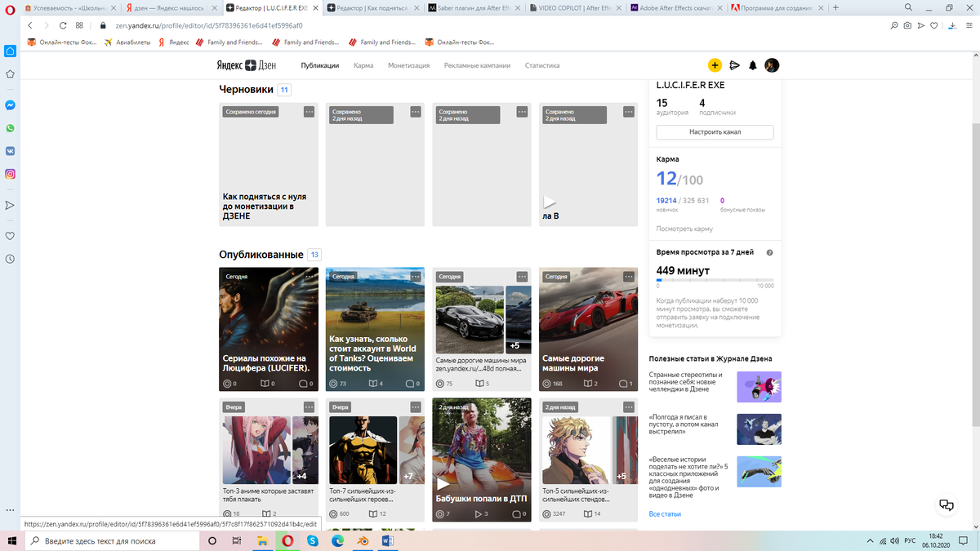
Task: Click the Настроить канал button
Action: pyautogui.click(x=715, y=131)
